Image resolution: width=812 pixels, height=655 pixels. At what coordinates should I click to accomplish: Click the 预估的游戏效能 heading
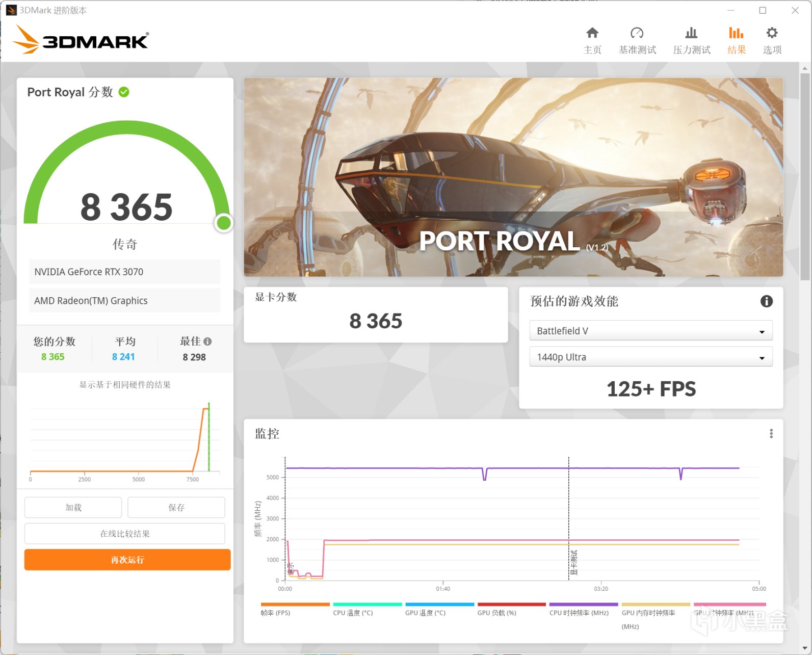[x=574, y=301]
